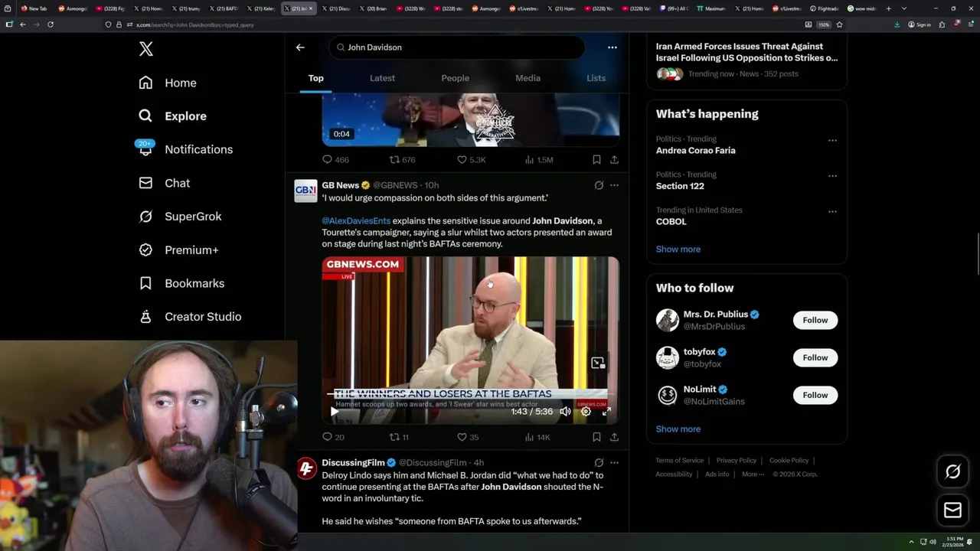The width and height of the screenshot is (980, 551).
Task: Open DiscussingFilm profile avatar
Action: pyautogui.click(x=306, y=469)
